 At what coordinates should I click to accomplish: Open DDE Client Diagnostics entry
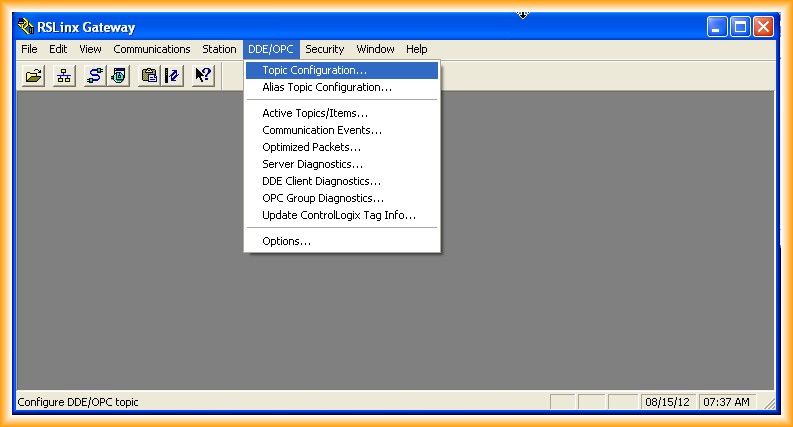pyautogui.click(x=321, y=181)
